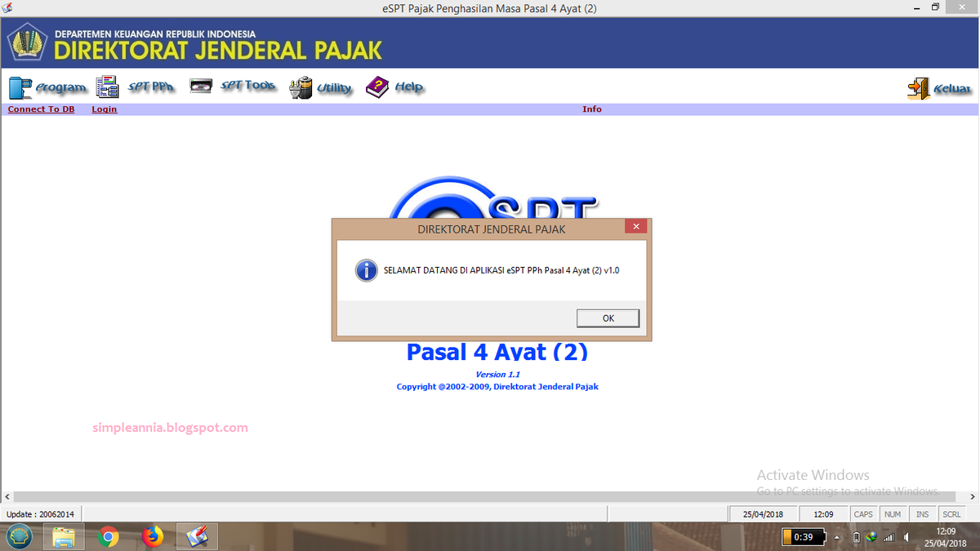Open the Help menu word label

(x=409, y=87)
